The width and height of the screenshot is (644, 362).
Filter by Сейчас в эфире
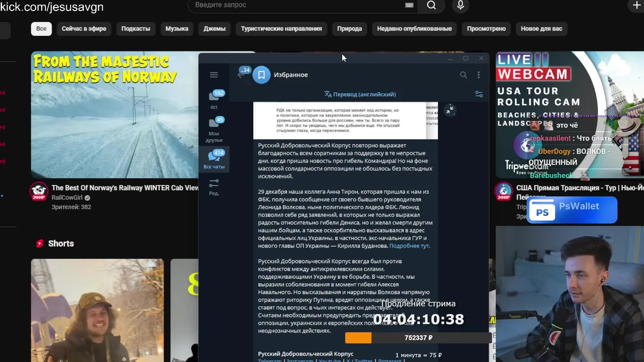(x=84, y=29)
